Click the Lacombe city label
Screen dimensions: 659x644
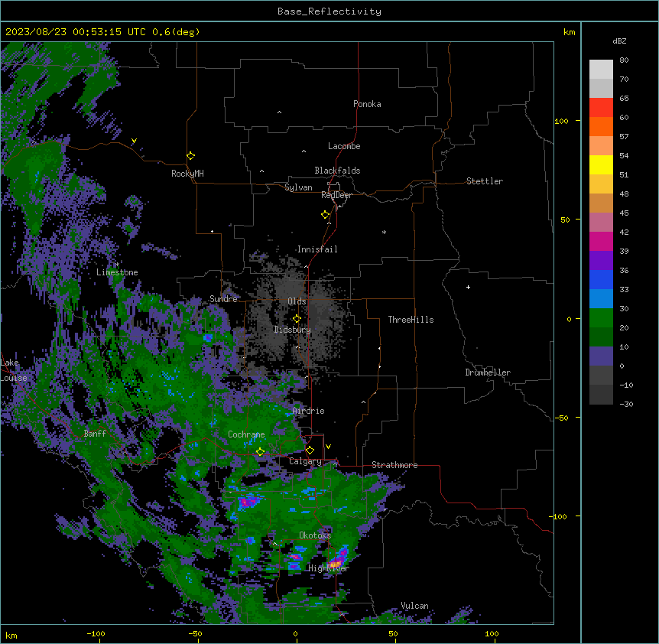pyautogui.click(x=344, y=146)
